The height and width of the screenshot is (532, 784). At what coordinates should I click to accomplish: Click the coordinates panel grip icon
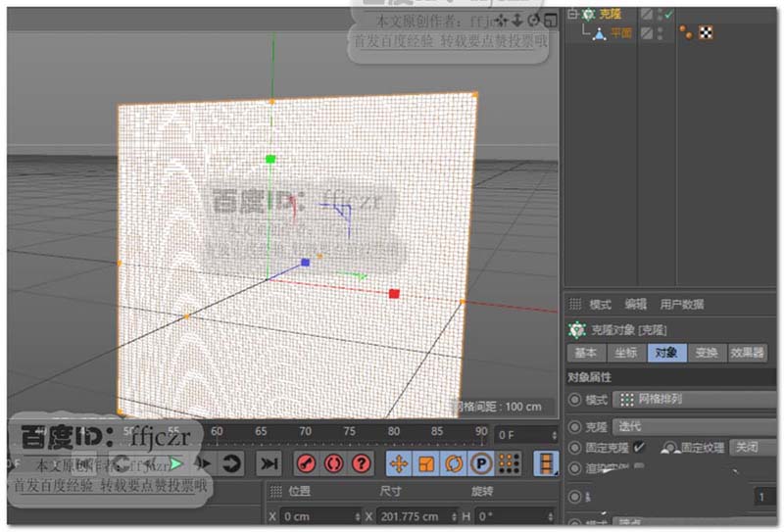pos(276,492)
